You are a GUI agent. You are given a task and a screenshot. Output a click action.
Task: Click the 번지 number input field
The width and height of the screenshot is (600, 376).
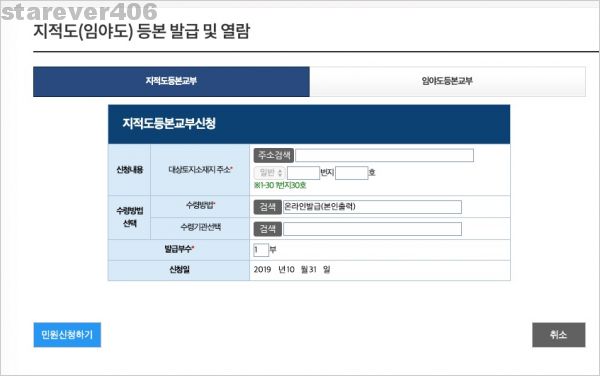pos(303,173)
